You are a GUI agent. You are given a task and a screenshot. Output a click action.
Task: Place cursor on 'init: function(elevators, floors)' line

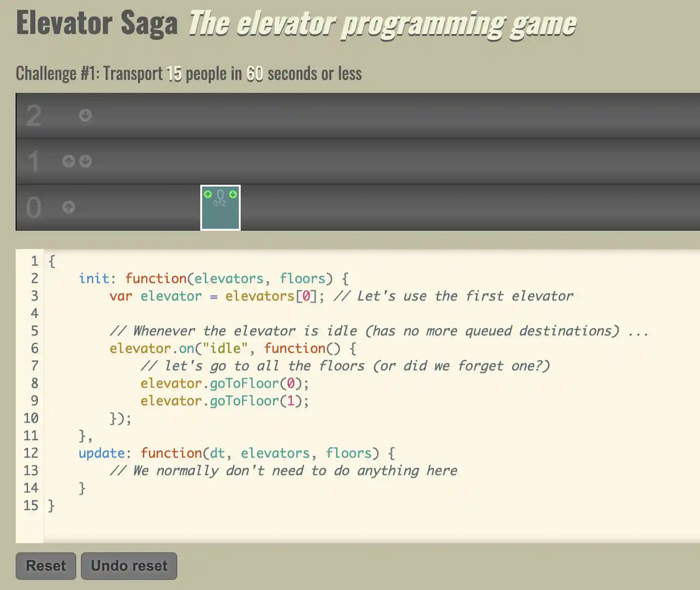[x=214, y=278]
